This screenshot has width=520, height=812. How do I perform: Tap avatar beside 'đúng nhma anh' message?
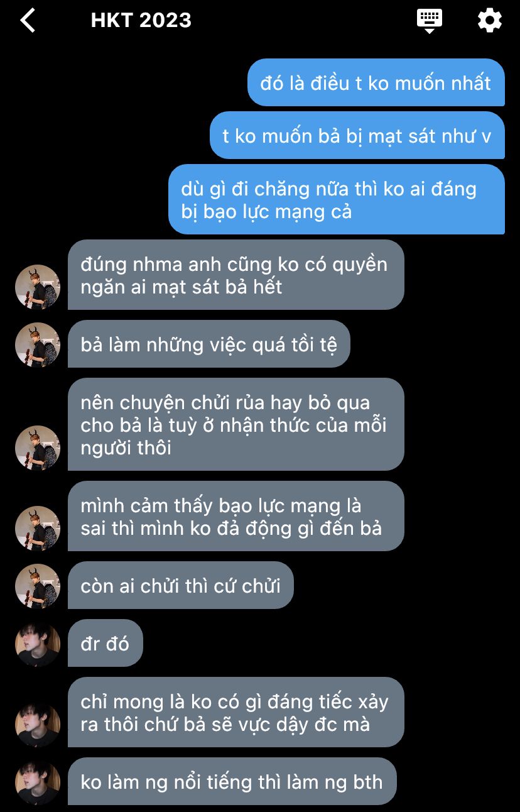pos(38,287)
